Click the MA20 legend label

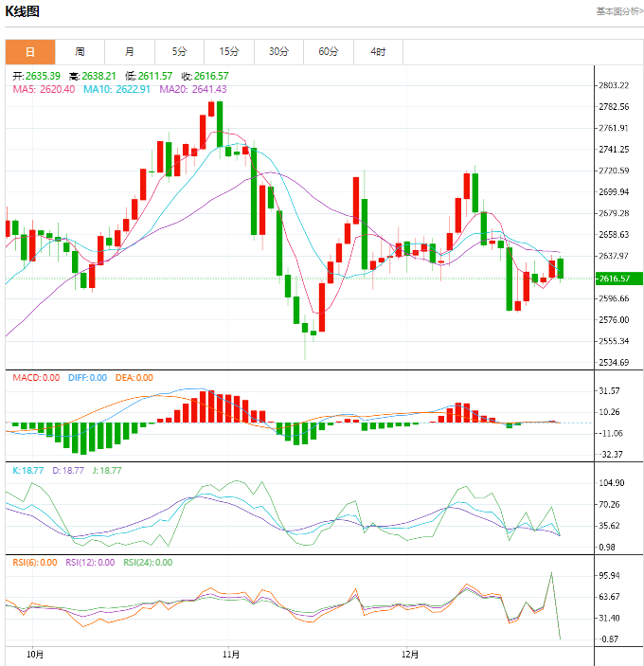click(192, 89)
